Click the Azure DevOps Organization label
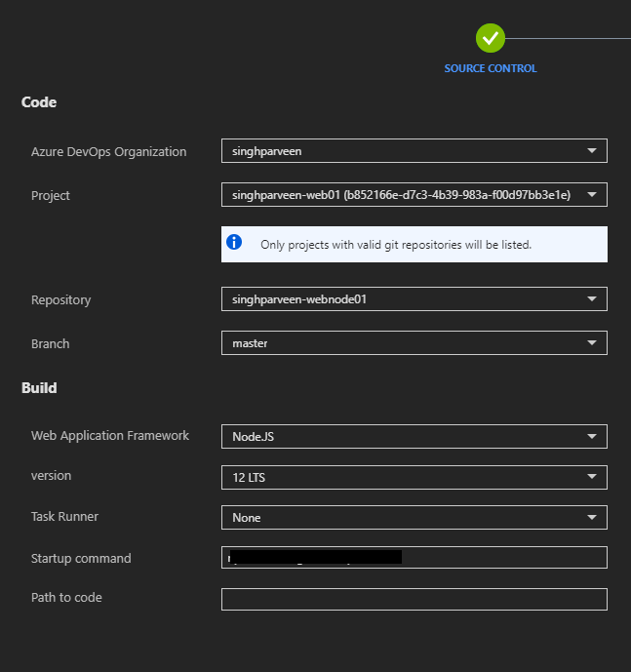Screen dimensions: 631x672 point(108,152)
